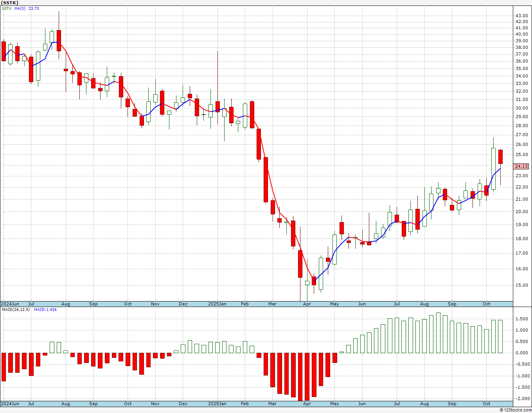Click the 17.00 price axis label
Image resolution: width=532 pixels, height=413 pixels.
pyautogui.click(x=521, y=253)
